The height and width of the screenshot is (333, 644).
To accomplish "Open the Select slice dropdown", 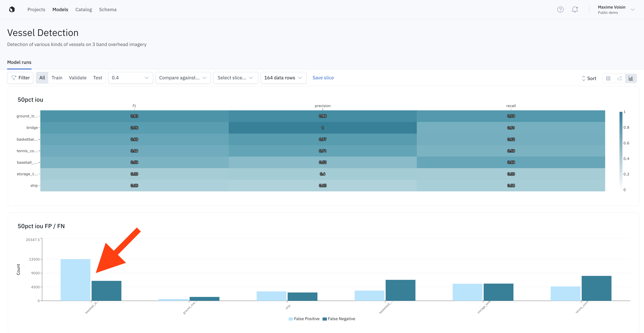I will point(236,78).
